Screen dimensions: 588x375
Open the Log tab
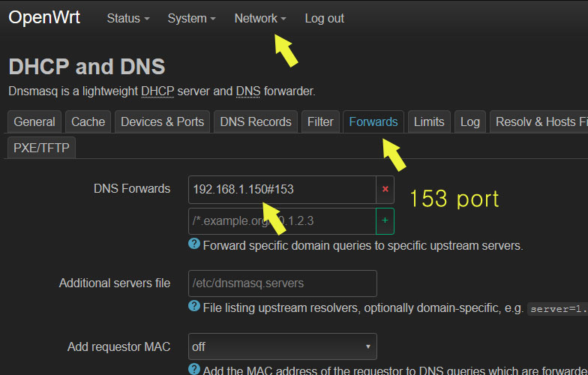click(x=469, y=121)
